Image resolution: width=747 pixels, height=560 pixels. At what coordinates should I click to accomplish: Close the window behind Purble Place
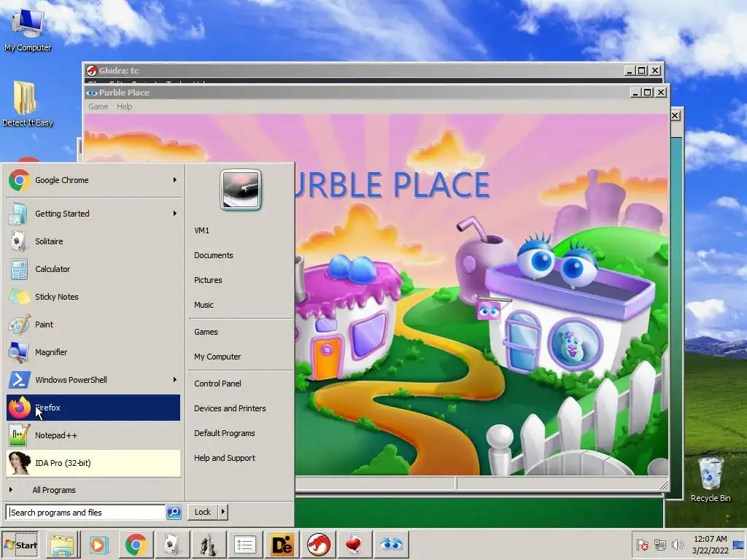pyautogui.click(x=675, y=116)
